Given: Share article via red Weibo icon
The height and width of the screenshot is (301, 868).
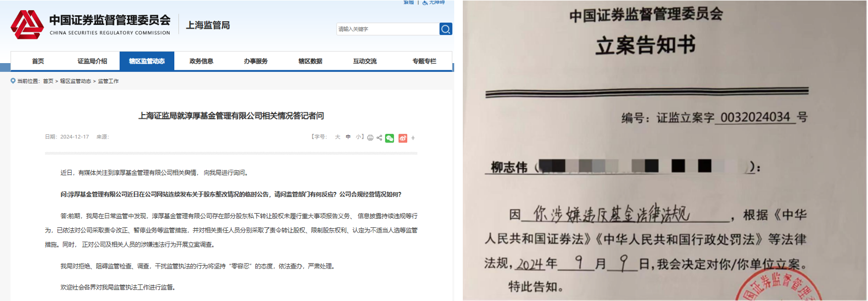Looking at the screenshot, I should pos(403,138).
